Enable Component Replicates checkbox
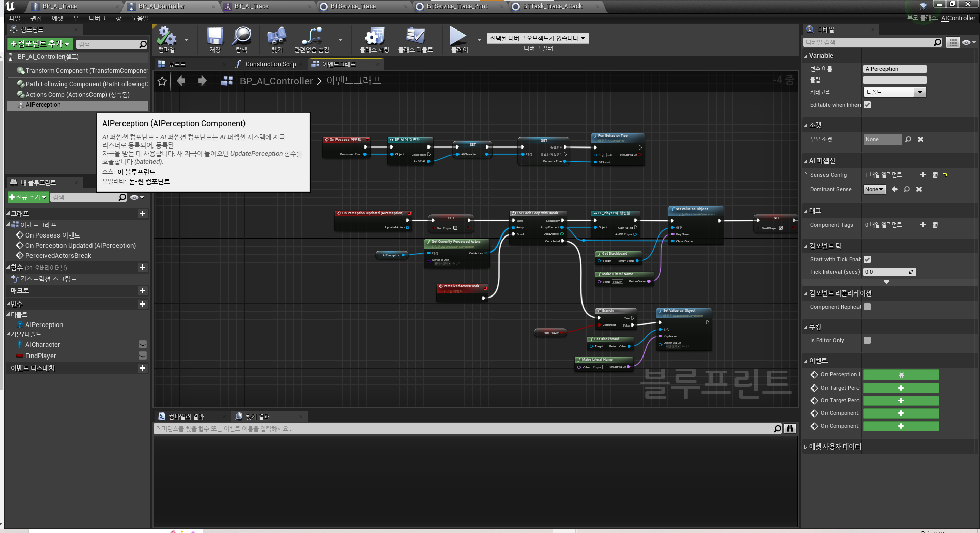This screenshot has height=533, width=980. pos(867,307)
